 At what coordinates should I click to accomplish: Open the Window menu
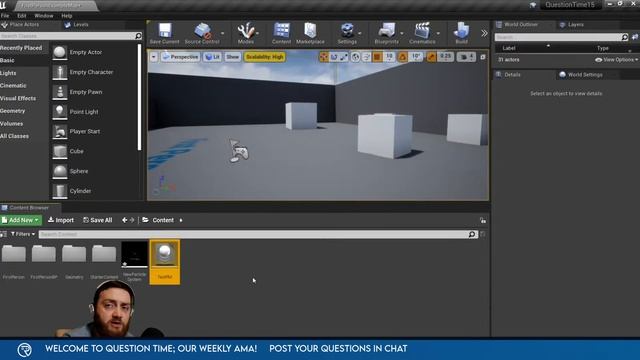[x=44, y=16]
